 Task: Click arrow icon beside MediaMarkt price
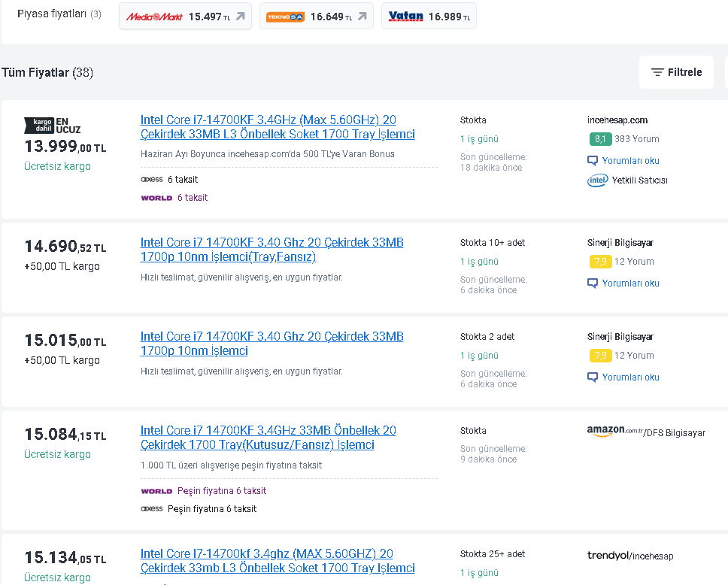click(x=241, y=17)
